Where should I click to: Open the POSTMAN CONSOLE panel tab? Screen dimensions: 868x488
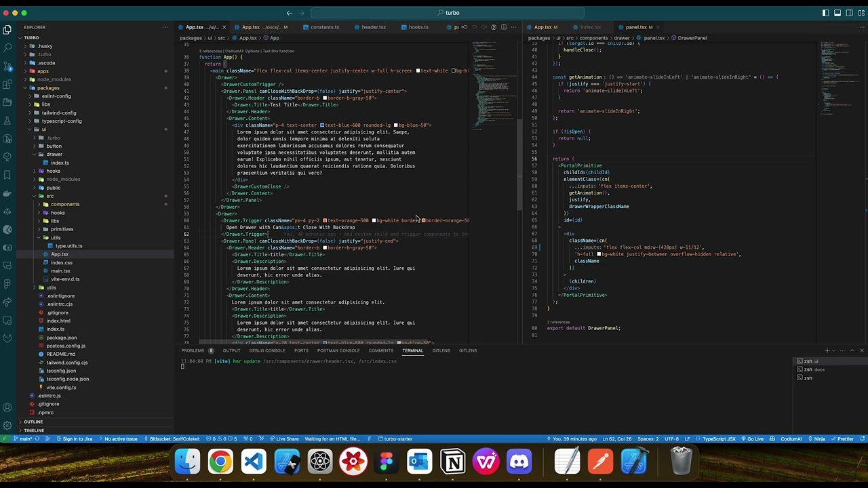(x=338, y=350)
